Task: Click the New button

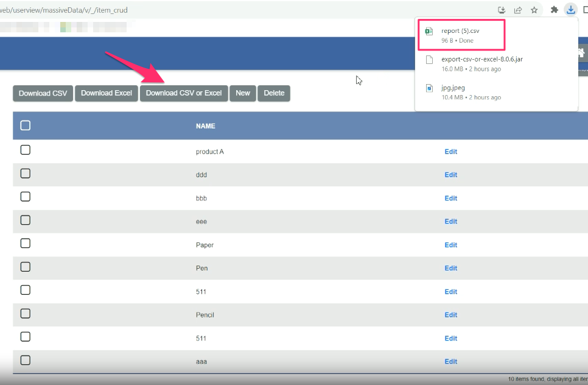Action: (243, 93)
